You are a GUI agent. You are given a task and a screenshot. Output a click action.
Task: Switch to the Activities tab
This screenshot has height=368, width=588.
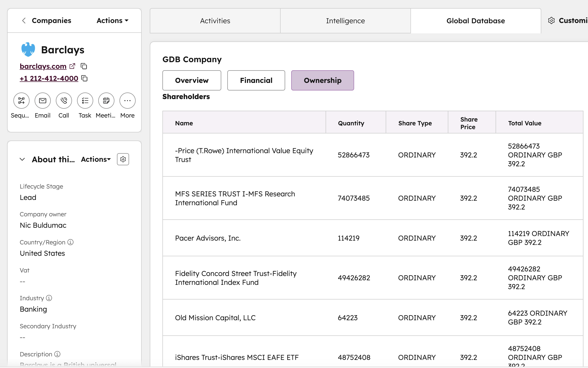coord(215,21)
